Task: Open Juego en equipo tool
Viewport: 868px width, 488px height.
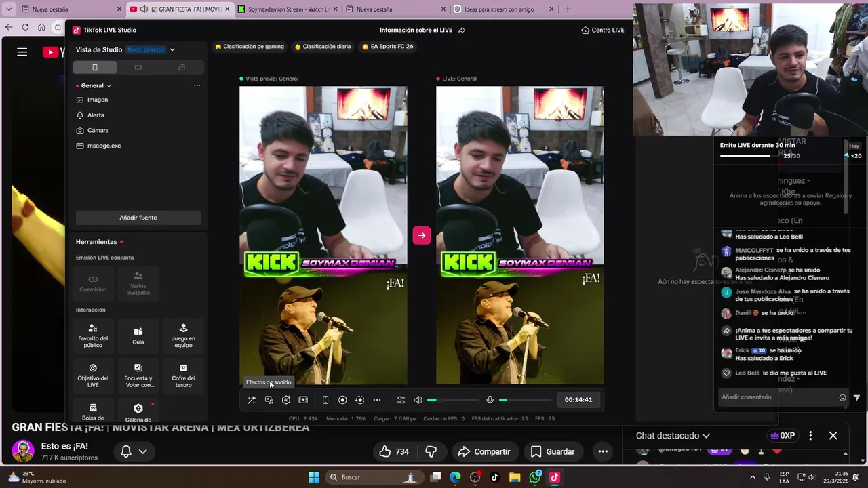Action: click(x=183, y=336)
